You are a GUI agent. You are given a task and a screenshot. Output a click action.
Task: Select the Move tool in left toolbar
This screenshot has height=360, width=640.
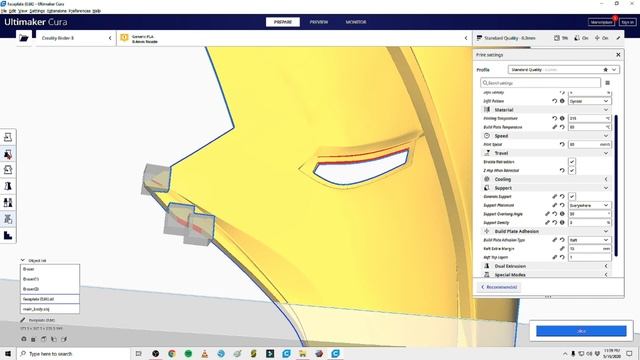(x=8, y=137)
